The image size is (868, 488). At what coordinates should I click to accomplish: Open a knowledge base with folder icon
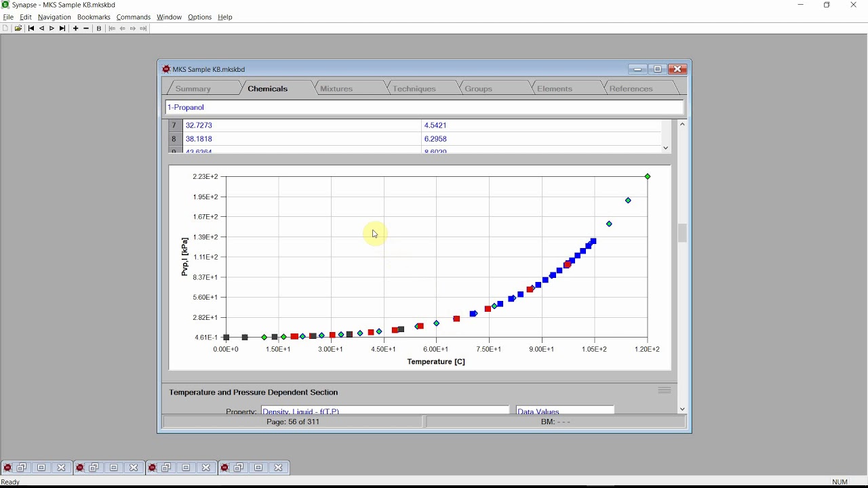pyautogui.click(x=18, y=28)
